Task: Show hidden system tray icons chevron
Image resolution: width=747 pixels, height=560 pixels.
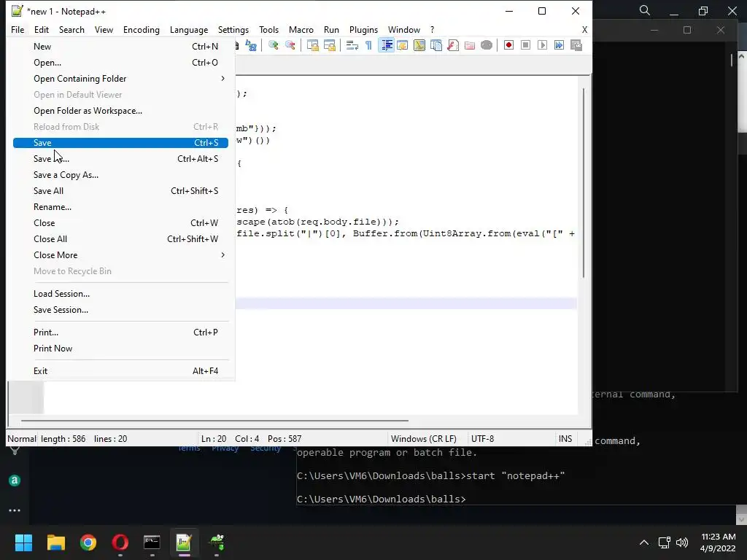Action: [x=643, y=542]
